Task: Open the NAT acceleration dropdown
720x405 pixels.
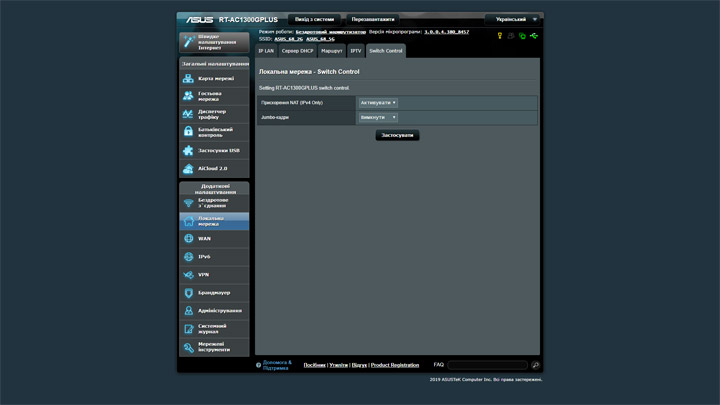Action: click(378, 103)
